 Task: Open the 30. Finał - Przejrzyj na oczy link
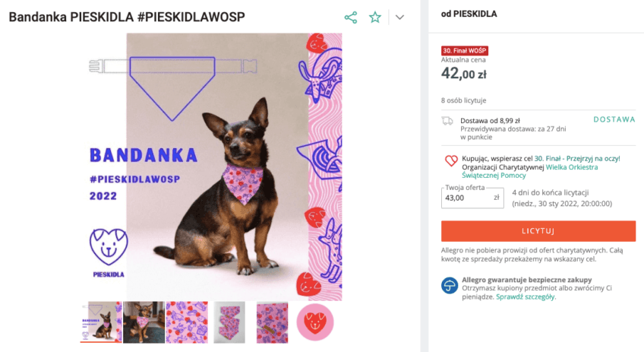(577, 158)
